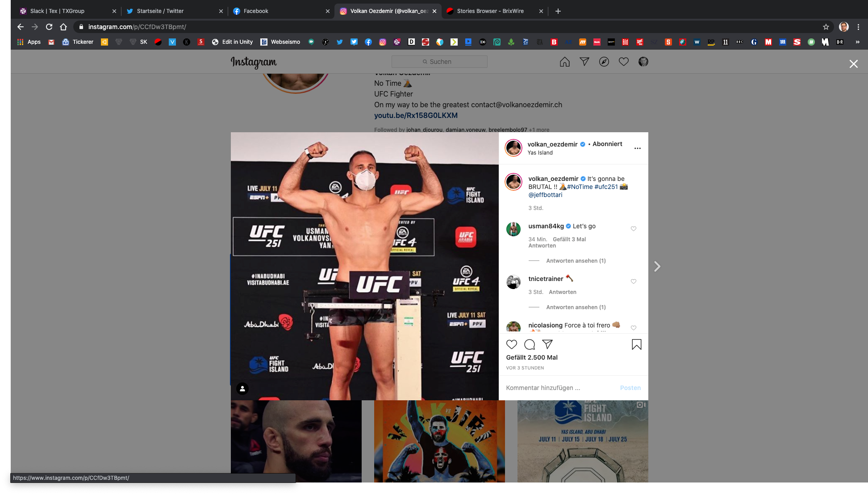Open the bearded face close-up thumbnail

[x=296, y=441]
